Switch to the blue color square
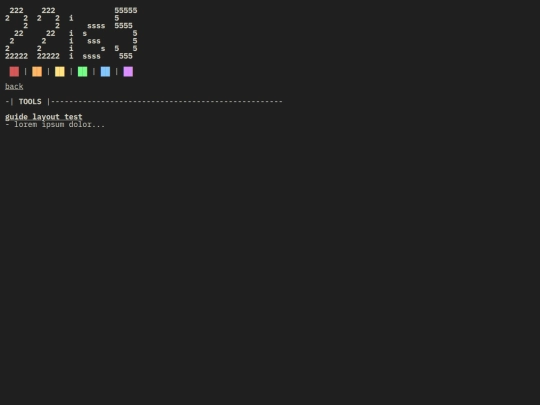Screen dimensions: 540x405 tap(105, 72)
